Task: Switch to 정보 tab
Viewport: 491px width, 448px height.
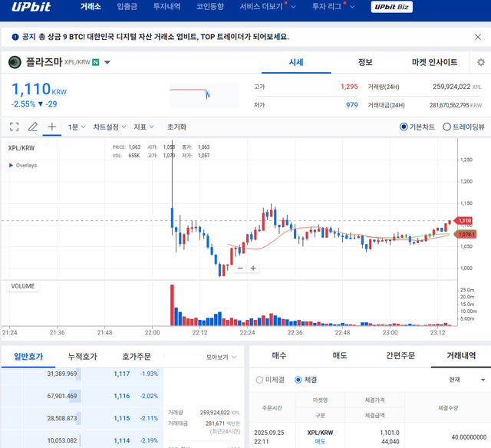Action: 365,62
